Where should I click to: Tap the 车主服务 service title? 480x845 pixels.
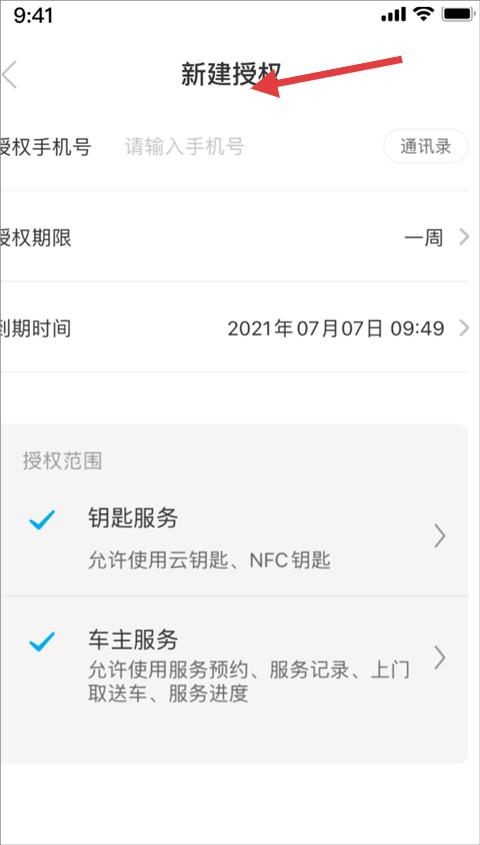133,640
